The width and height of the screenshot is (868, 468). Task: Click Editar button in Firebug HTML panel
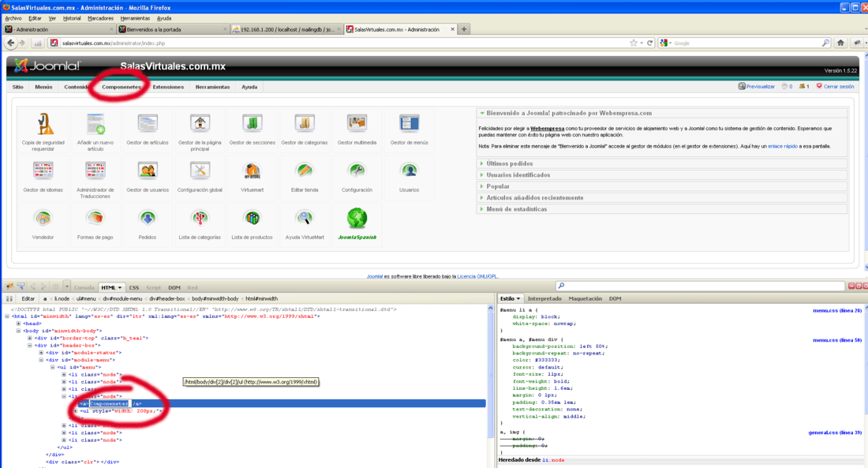pyautogui.click(x=28, y=298)
